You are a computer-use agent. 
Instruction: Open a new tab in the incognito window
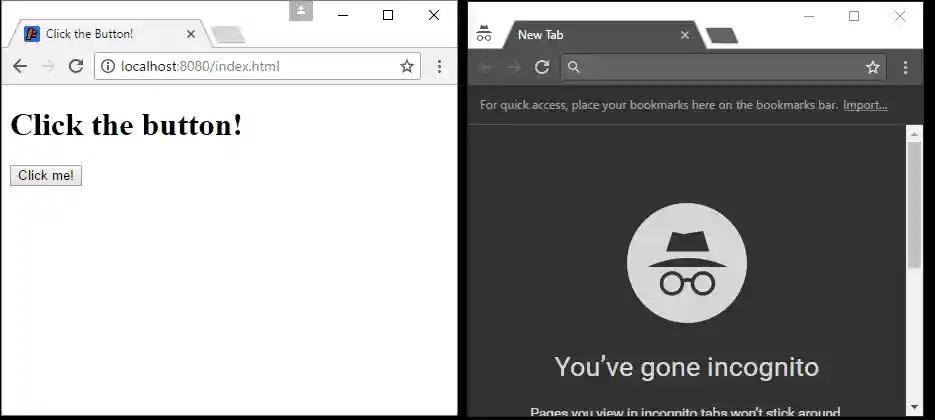pyautogui.click(x=722, y=36)
